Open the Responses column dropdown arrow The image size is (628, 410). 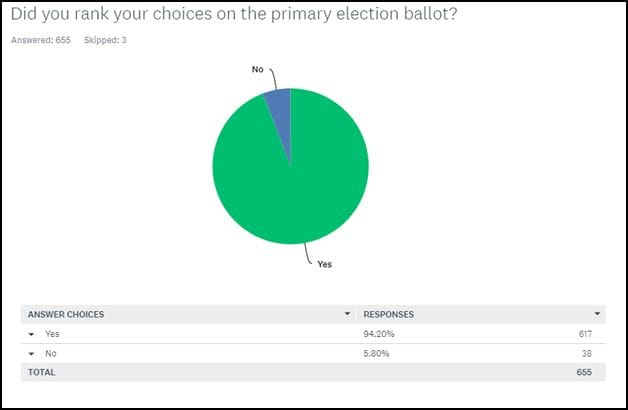(x=597, y=314)
